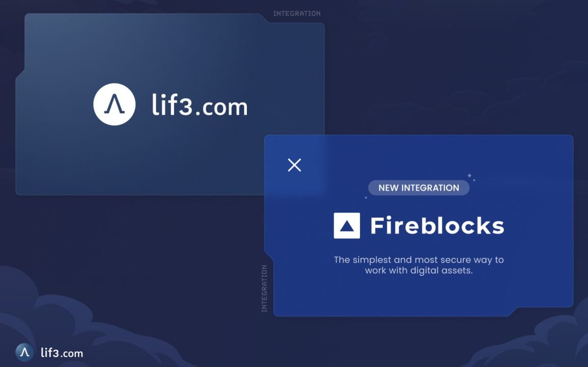
Task: Click the tagline about digital assets
Action: coord(418,265)
